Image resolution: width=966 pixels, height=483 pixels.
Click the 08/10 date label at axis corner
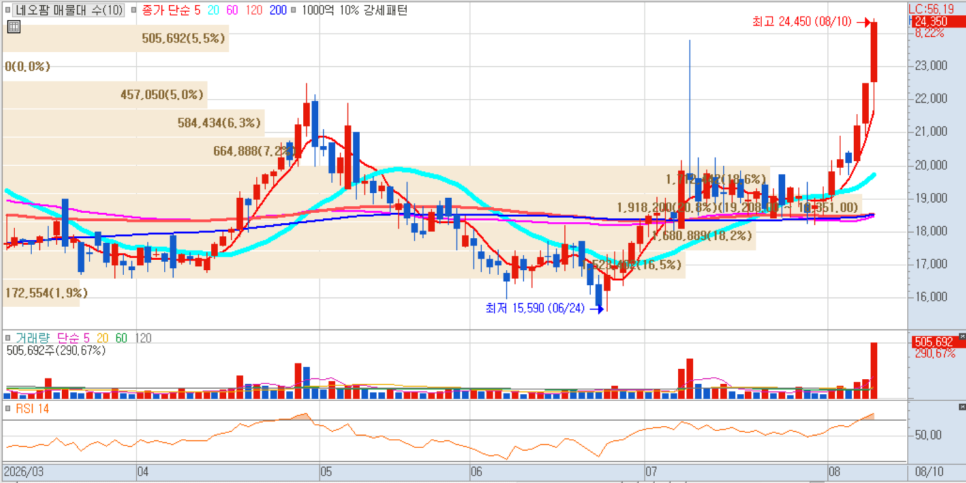[x=929, y=472]
